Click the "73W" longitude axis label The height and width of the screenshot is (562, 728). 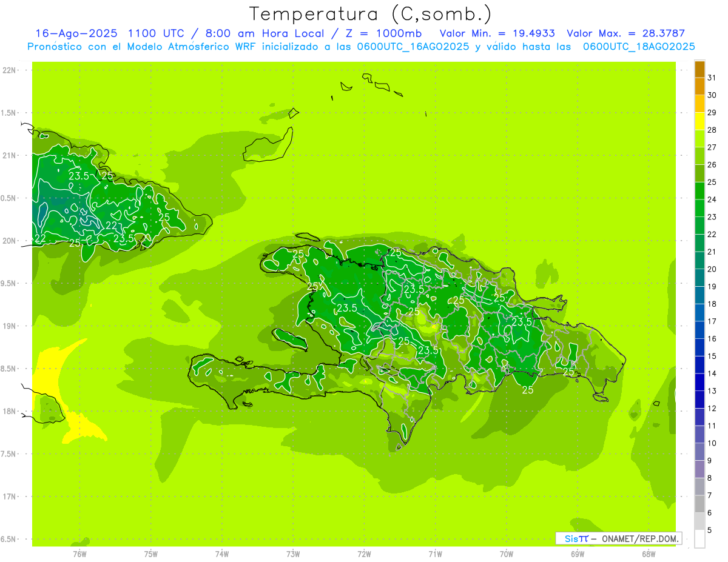293,554
